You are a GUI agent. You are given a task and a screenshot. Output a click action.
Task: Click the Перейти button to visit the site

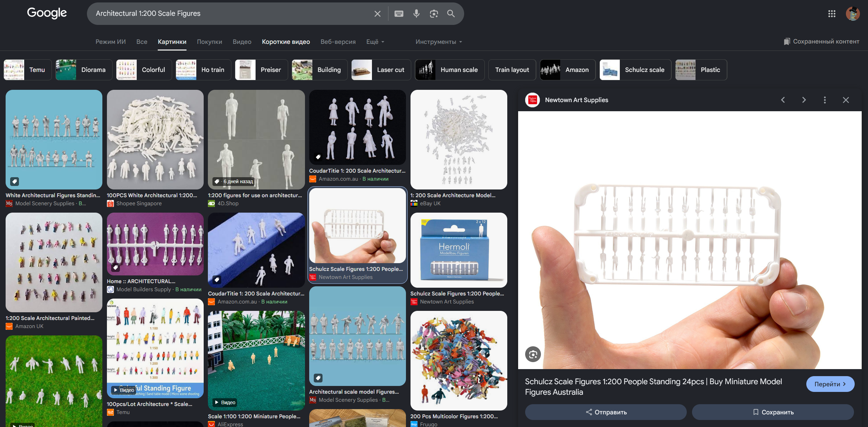click(x=830, y=384)
